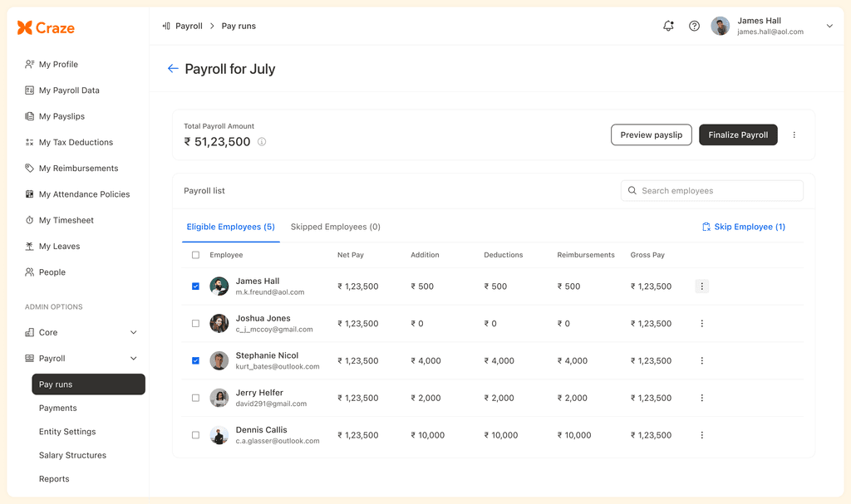Open Salary Structures under Payroll
851x504 pixels.
(73, 455)
